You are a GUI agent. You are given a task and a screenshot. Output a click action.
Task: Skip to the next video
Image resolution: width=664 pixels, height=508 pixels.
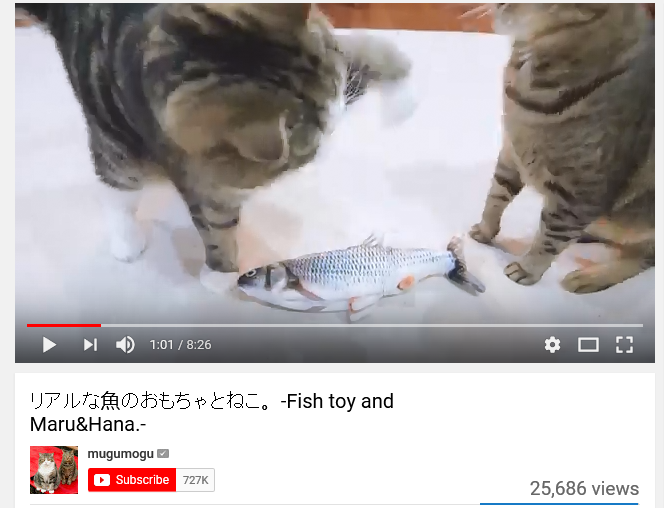(x=90, y=345)
